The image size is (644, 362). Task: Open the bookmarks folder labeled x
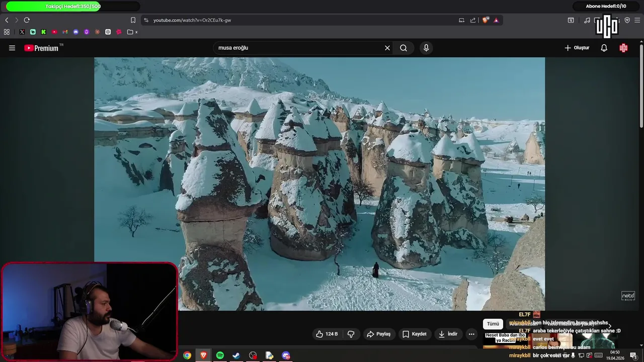point(132,32)
